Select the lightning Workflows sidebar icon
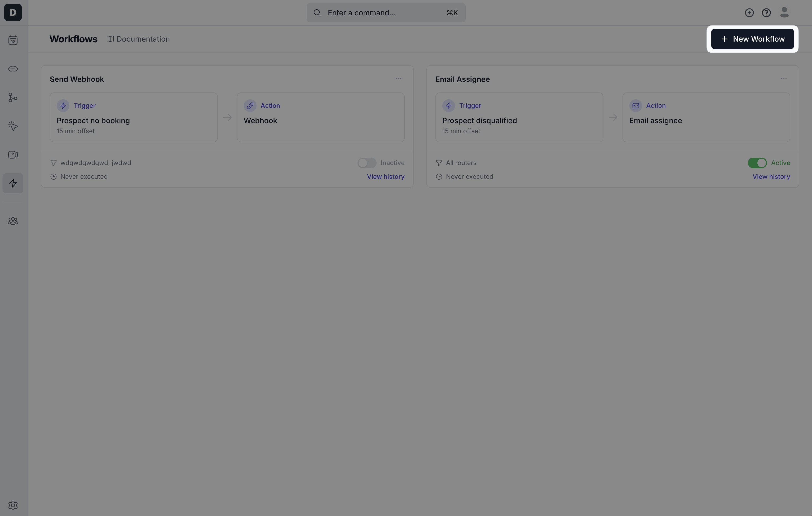Screen dimensions: 812x516 point(13,183)
